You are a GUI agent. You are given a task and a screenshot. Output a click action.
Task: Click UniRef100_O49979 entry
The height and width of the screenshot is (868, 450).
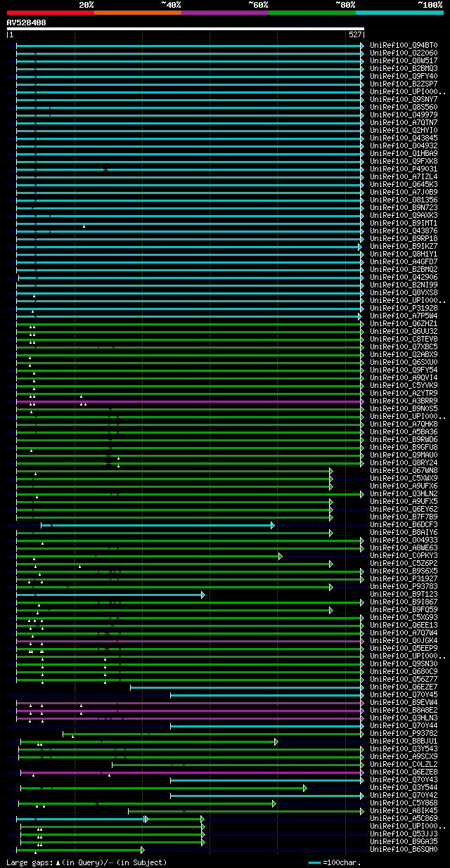click(404, 115)
